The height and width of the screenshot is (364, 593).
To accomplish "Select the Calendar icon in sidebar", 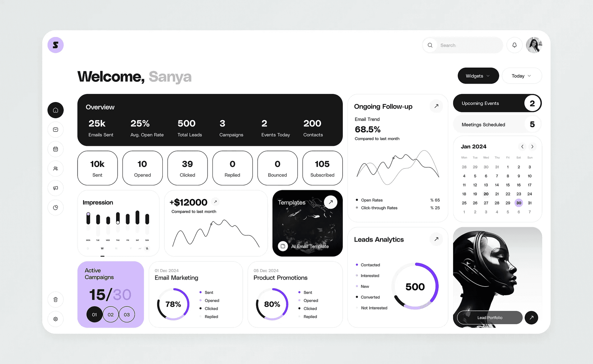I will [x=56, y=149].
